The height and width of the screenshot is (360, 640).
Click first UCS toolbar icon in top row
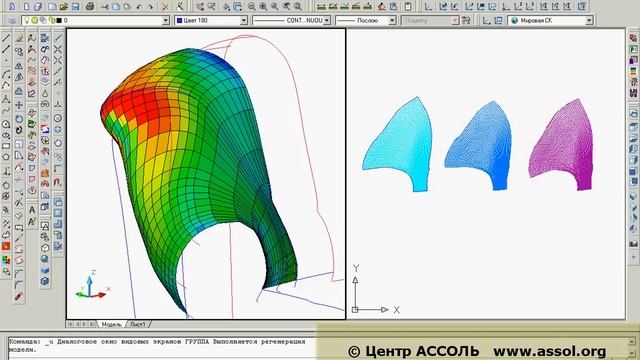[x=428, y=7]
